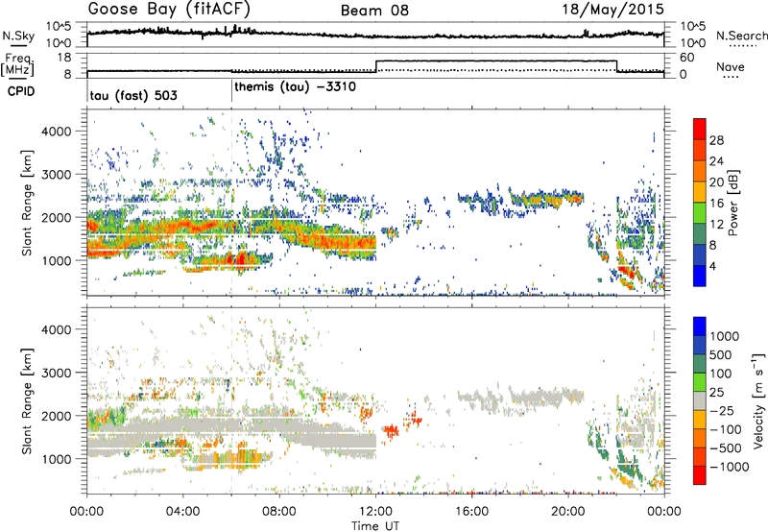
Task: Pick the dark blue top velocity color segment
Action: [700, 326]
